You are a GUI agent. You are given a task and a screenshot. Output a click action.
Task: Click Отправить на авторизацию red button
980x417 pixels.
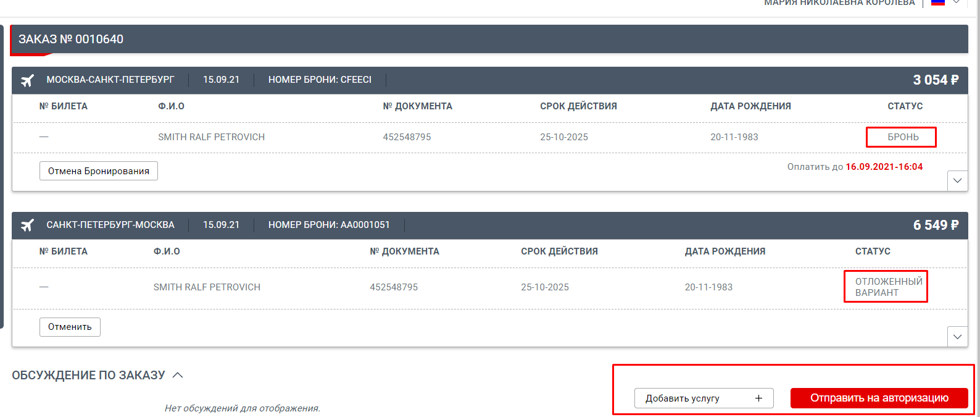[879, 398]
